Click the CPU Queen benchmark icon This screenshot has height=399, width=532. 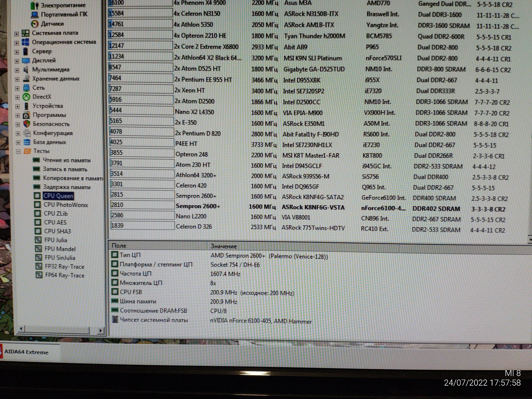37,196
